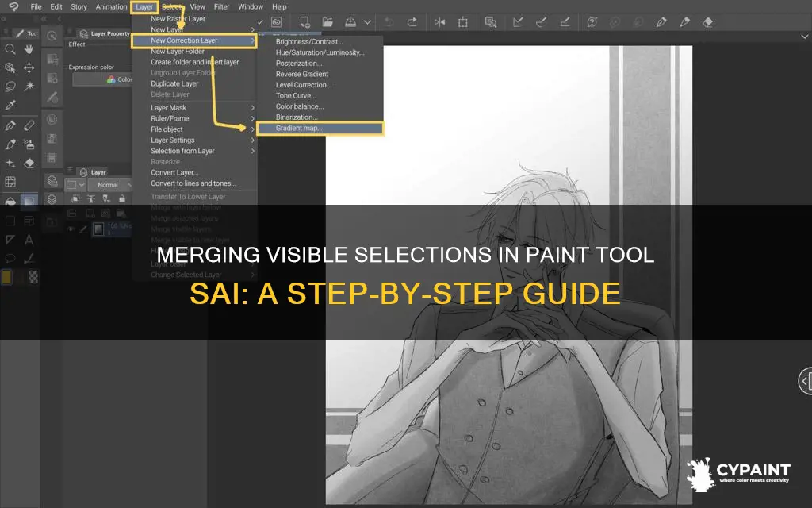Open the Help menu

pos(279,6)
